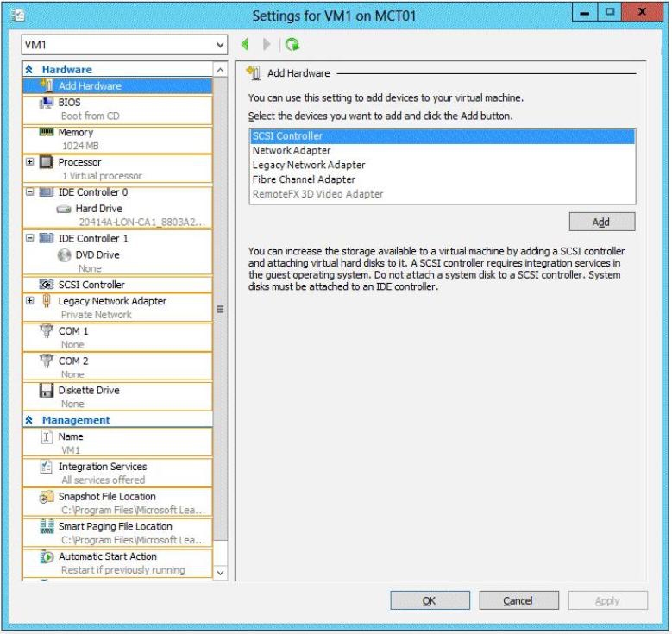Click the Cancel button

[x=518, y=600]
